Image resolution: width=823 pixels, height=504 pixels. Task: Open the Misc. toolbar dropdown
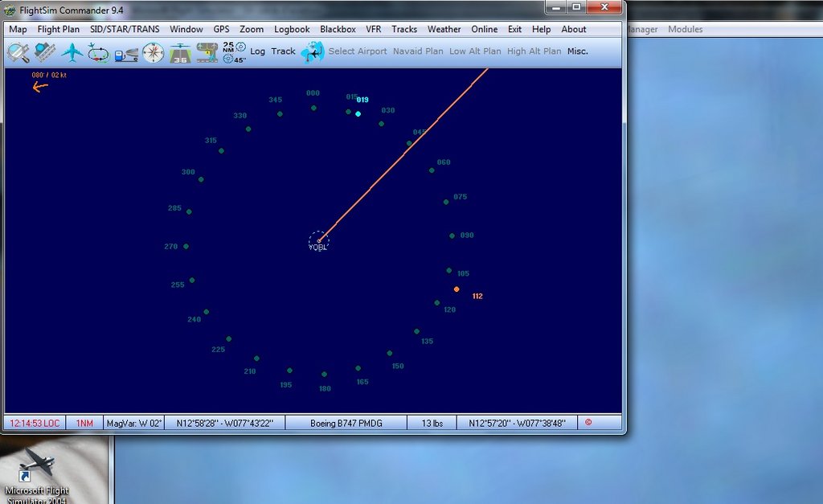(577, 51)
